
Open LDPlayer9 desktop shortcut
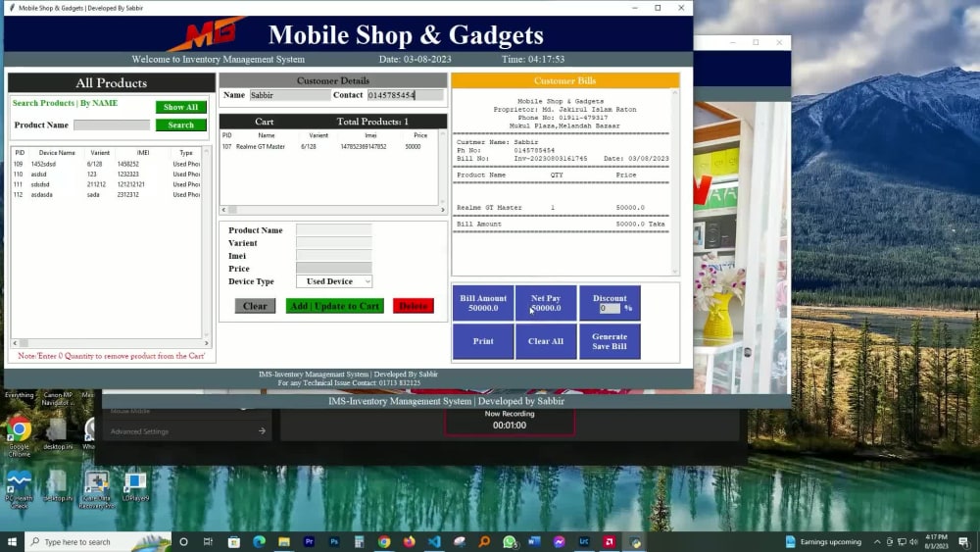pyautogui.click(x=135, y=487)
